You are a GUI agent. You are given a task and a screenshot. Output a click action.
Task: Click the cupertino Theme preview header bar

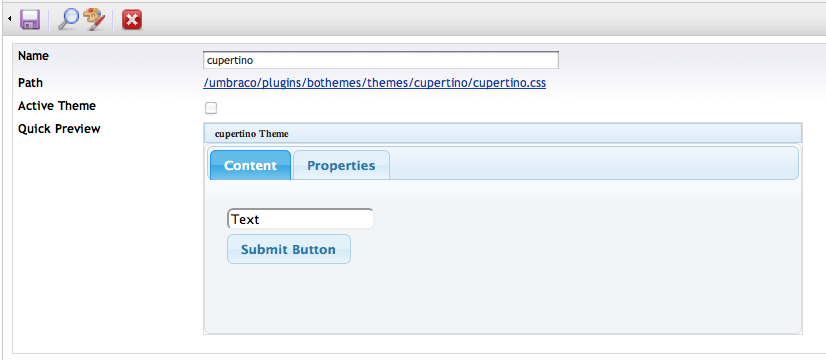coord(503,133)
